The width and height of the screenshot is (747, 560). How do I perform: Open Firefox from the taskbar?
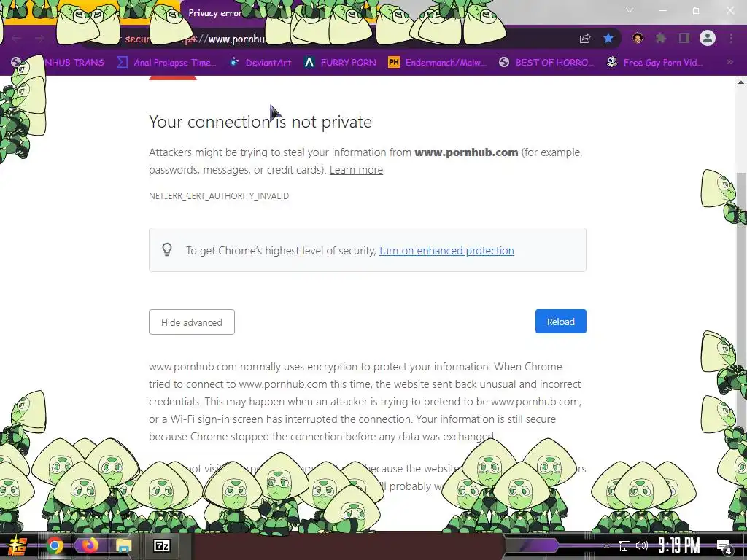coord(89,545)
